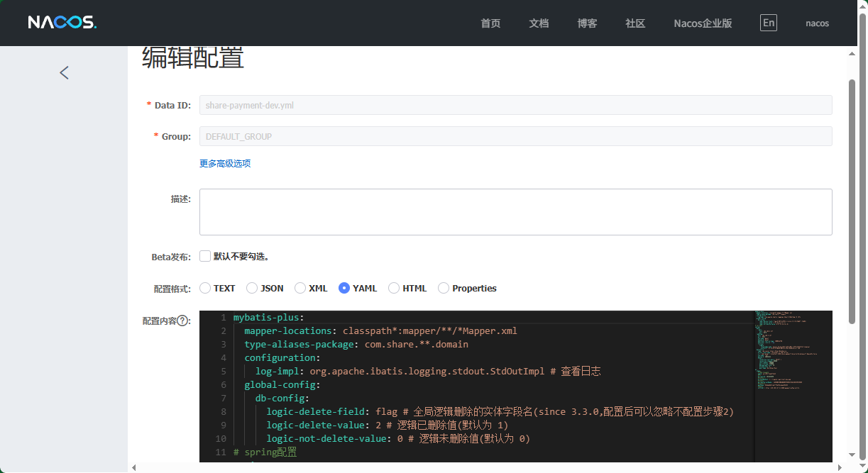The width and height of the screenshot is (868, 473).
Task: Click 'type-aliases-package' in line 3
Action: pyautogui.click(x=299, y=345)
